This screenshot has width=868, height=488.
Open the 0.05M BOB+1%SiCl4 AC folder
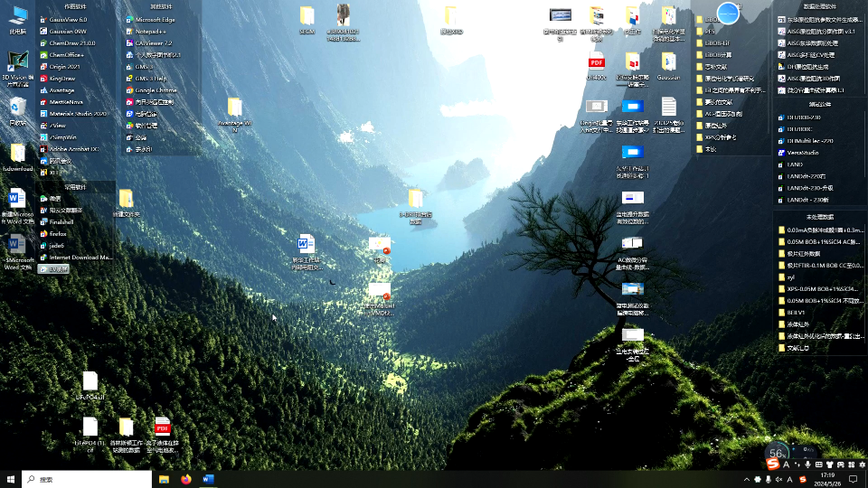[x=820, y=242]
